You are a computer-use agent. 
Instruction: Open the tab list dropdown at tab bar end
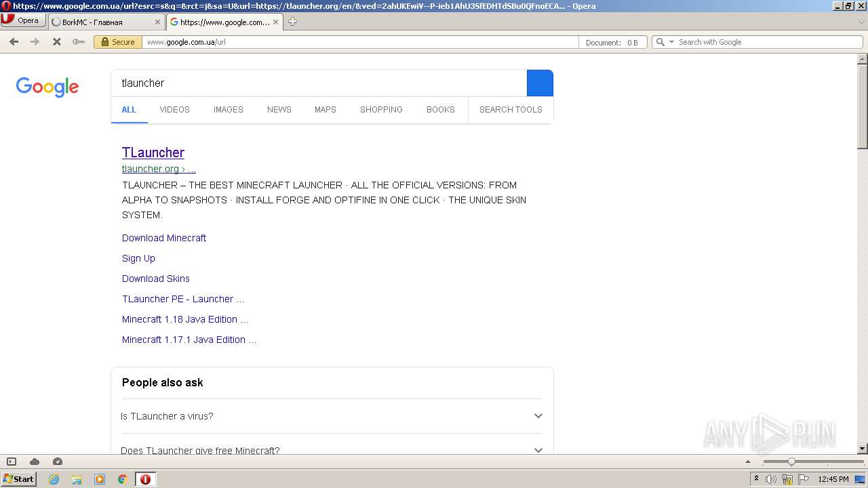861,22
